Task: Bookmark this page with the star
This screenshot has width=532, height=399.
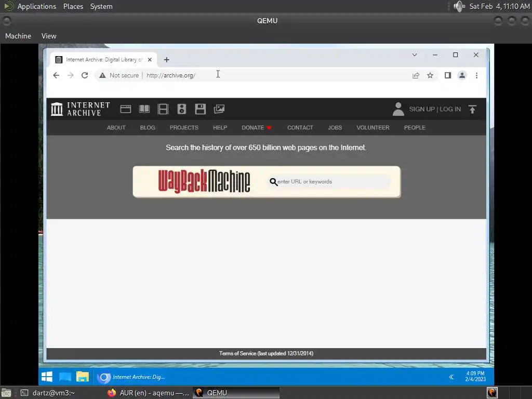Action: click(430, 75)
